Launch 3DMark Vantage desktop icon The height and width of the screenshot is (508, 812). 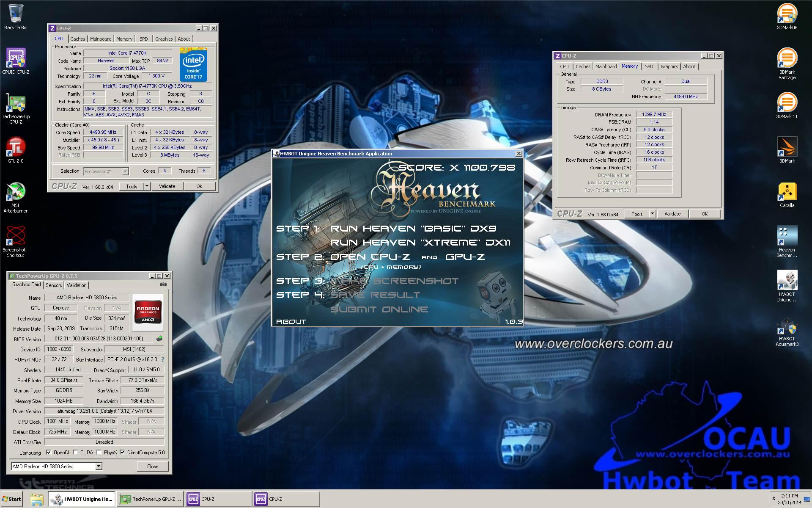click(x=787, y=63)
